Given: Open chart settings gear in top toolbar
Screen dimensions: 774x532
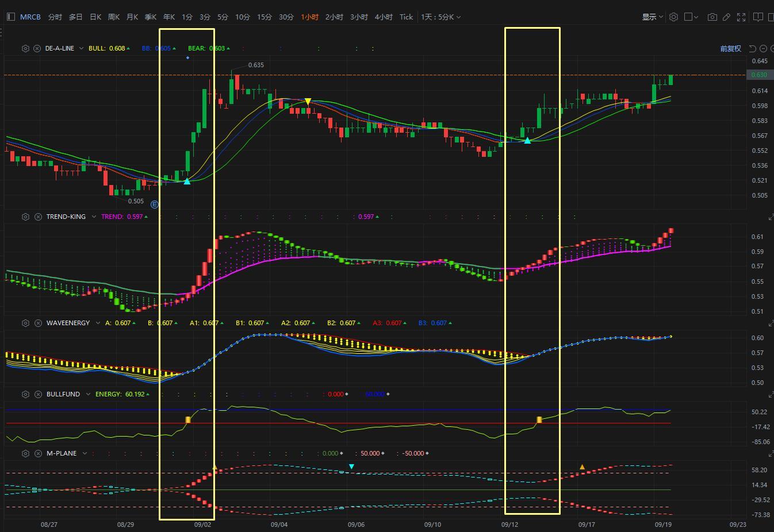Looking at the screenshot, I should pyautogui.click(x=673, y=17).
